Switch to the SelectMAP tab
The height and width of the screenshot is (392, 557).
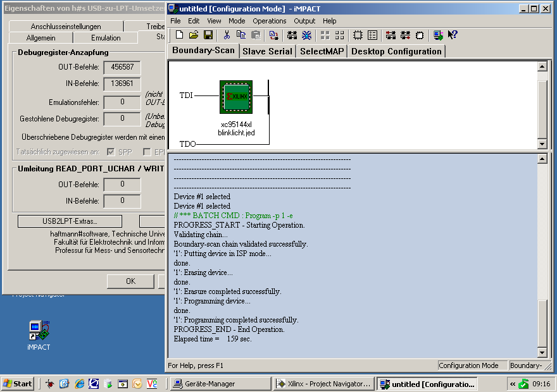point(322,51)
